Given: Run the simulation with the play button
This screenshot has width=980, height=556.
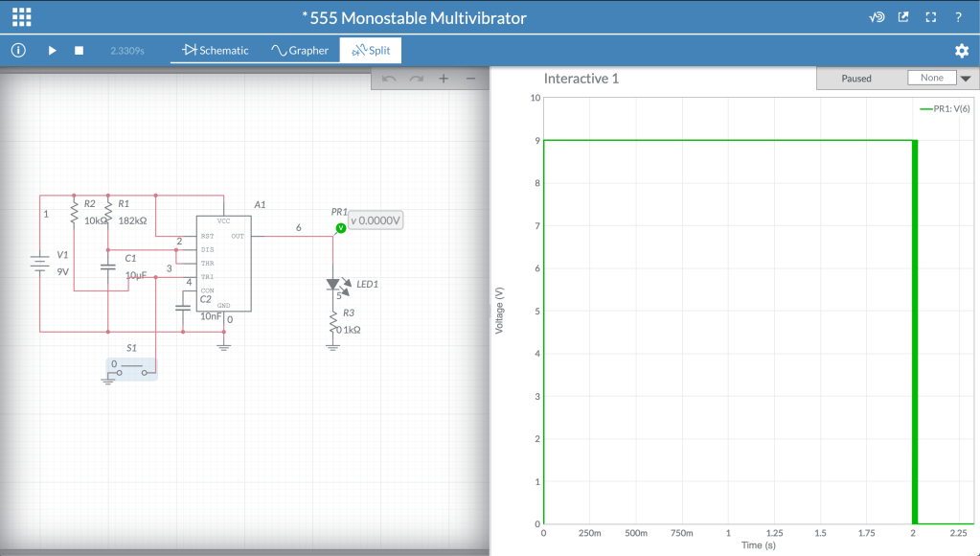Looking at the screenshot, I should [x=53, y=50].
